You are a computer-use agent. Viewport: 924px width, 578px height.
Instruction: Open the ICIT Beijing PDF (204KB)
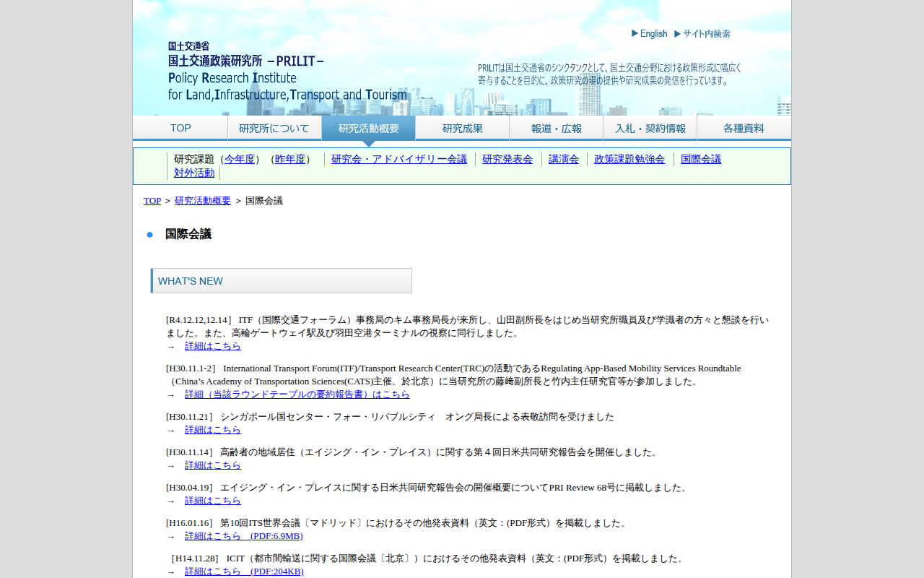click(x=244, y=571)
